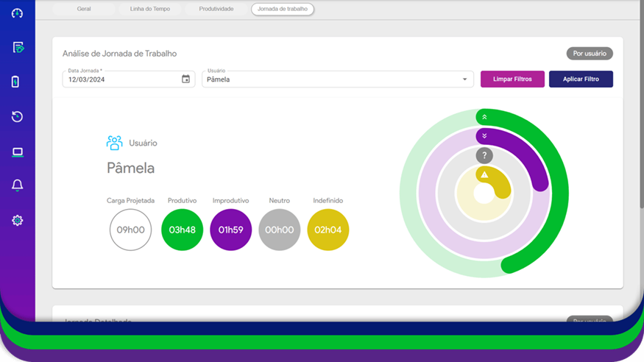Toggle the Por usuário chip
Image resolution: width=644 pixels, height=362 pixels.
tap(589, 54)
